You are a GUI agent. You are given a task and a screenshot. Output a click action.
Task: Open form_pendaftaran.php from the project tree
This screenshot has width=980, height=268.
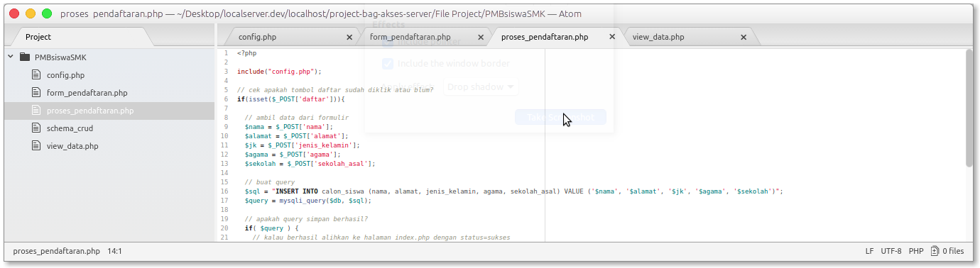point(87,93)
